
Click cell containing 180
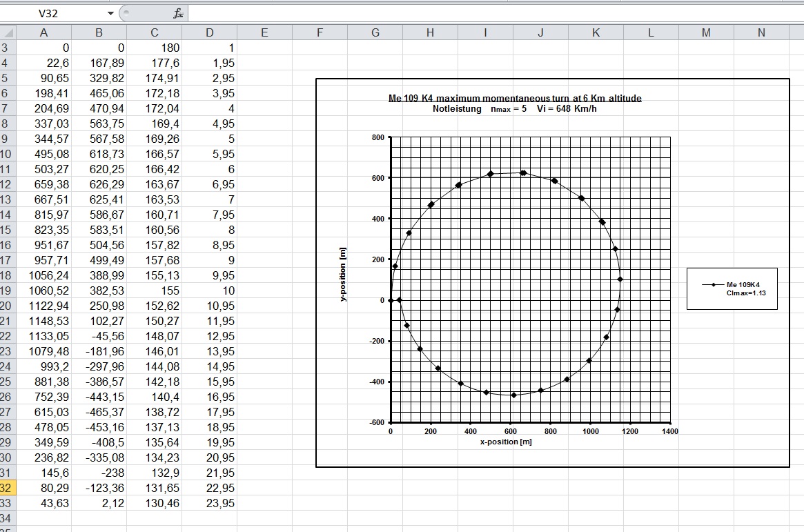point(155,48)
